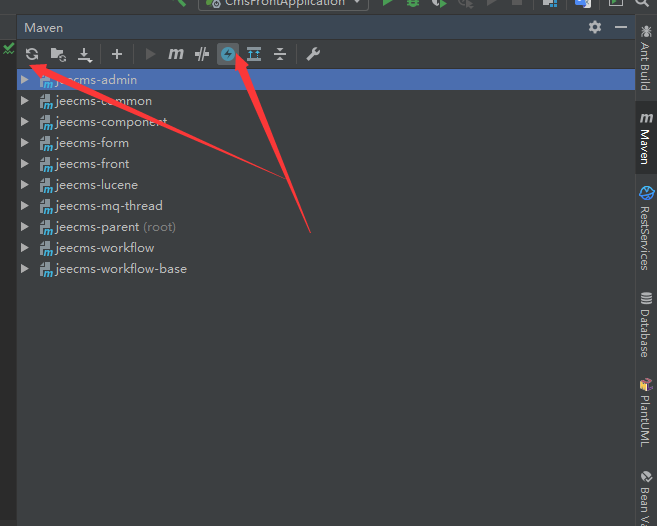Click jeecms-workflow-base module icon
The height and width of the screenshot is (526, 657).
click(46, 270)
